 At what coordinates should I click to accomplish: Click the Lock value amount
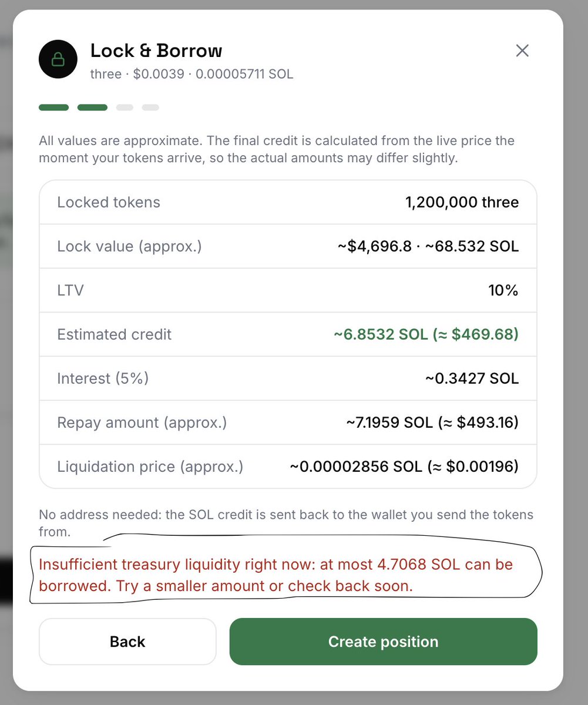coord(428,246)
